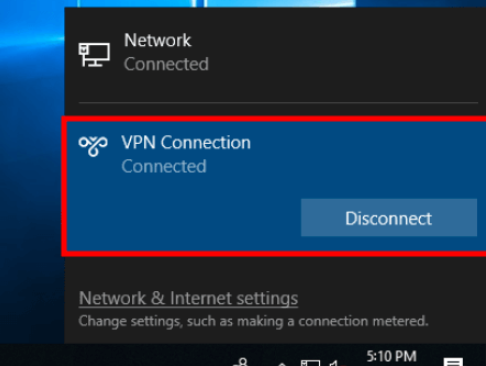Viewport: 486px width, 366px height.
Task: Expand the hidden tray icons chevron
Action: click(x=282, y=364)
